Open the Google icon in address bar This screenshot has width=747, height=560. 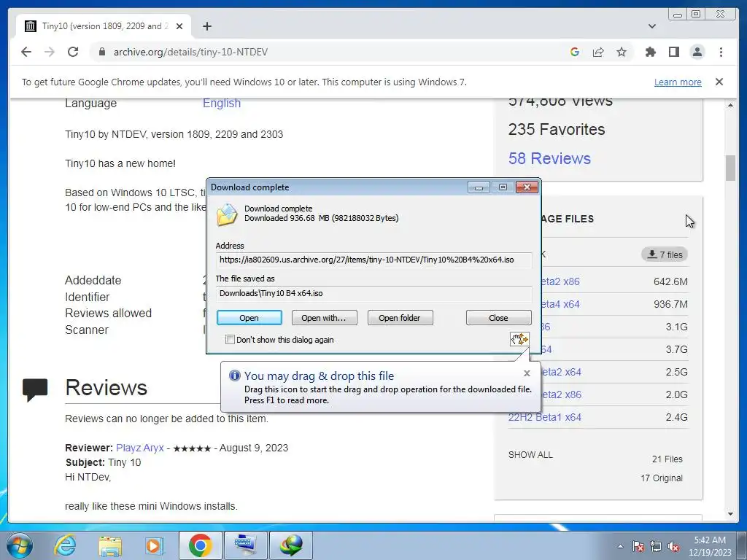[x=575, y=52]
